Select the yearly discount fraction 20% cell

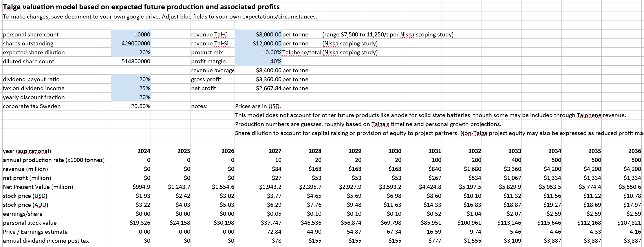click(x=131, y=97)
